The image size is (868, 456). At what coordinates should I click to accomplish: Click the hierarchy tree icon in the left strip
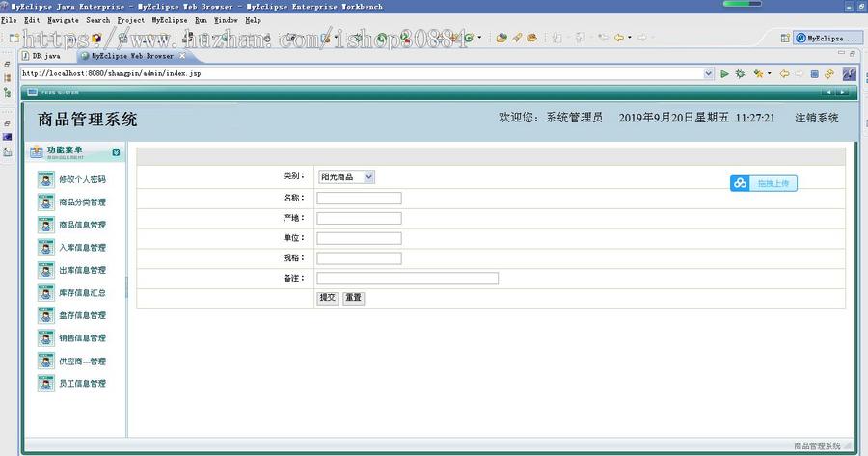tap(7, 93)
